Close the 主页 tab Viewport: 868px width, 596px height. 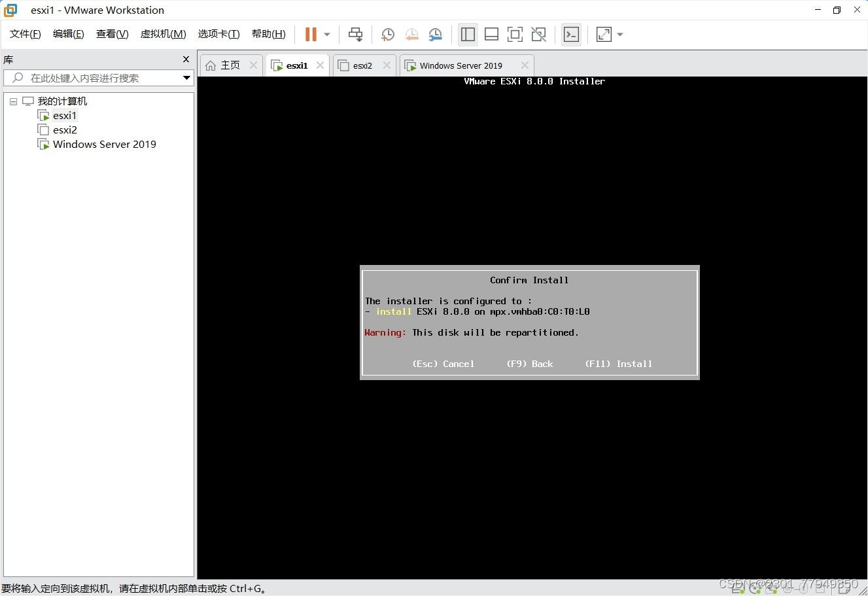(x=254, y=65)
